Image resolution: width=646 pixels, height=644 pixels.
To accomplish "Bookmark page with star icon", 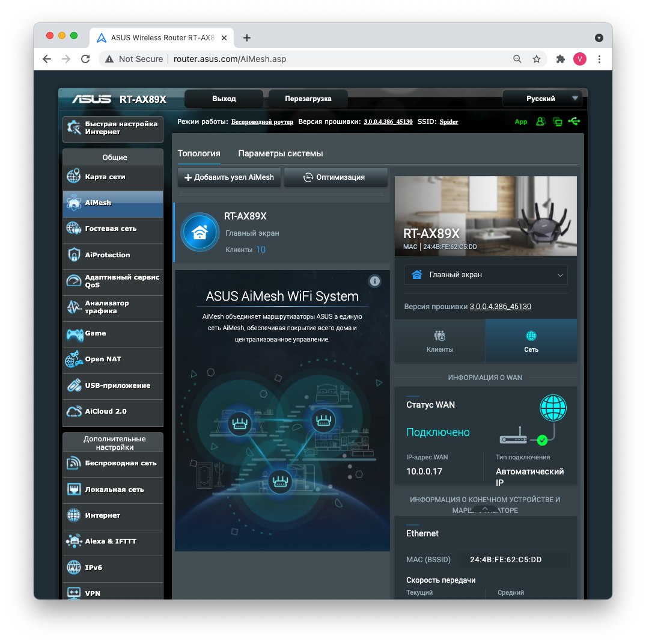I will pos(537,59).
